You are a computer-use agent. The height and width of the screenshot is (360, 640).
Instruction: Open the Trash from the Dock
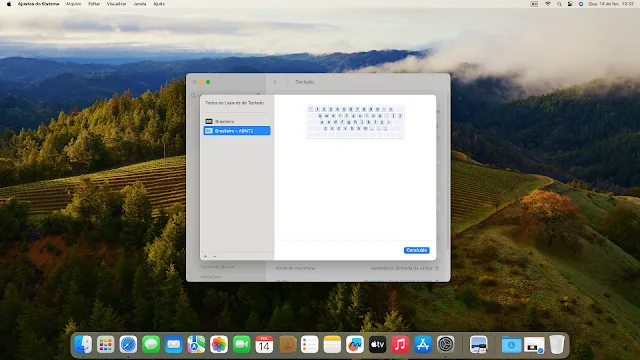point(557,344)
